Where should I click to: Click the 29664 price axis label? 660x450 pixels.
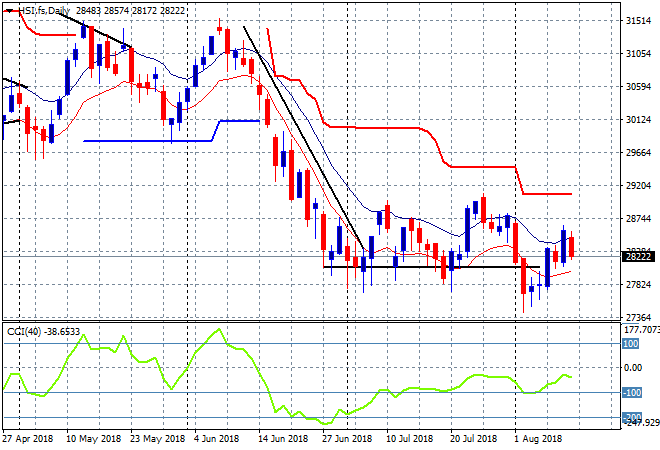638,152
